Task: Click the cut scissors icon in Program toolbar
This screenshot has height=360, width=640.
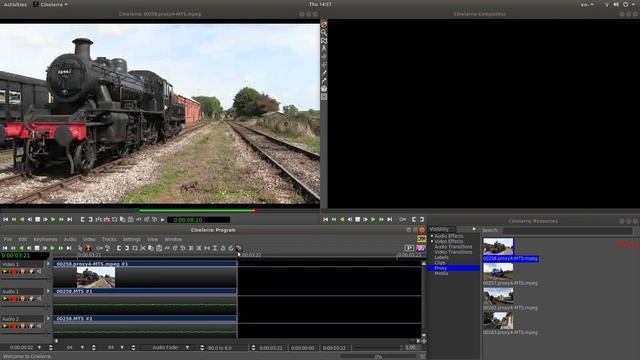Action: coord(143,248)
